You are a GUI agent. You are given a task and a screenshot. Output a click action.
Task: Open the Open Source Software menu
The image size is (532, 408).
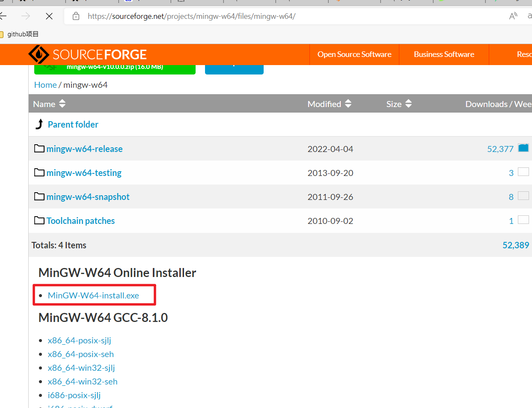pyautogui.click(x=354, y=54)
